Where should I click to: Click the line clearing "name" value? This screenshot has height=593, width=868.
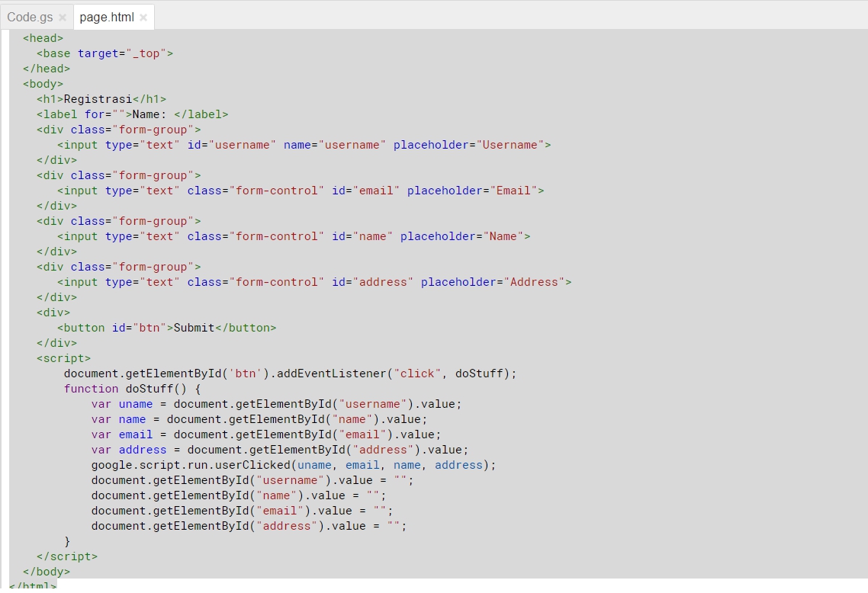239,495
